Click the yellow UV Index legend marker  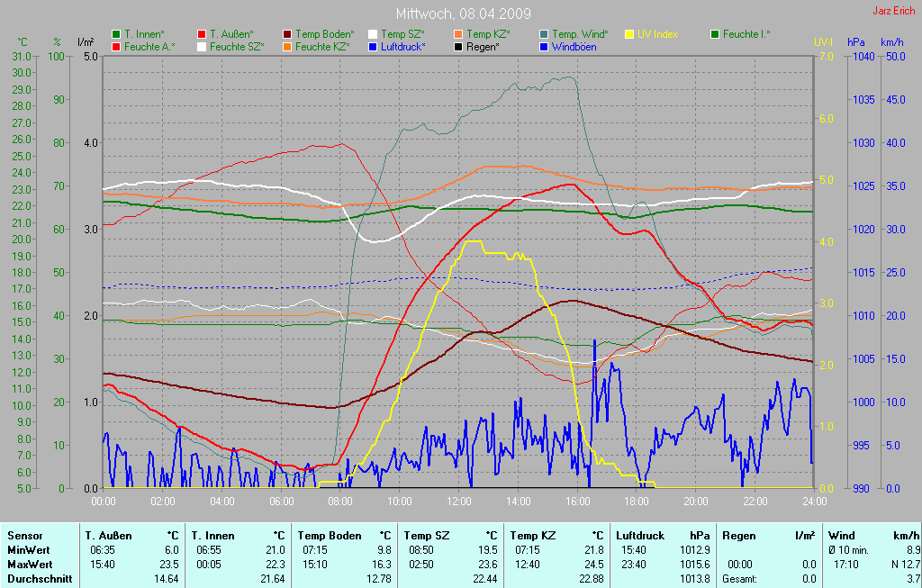(629, 34)
